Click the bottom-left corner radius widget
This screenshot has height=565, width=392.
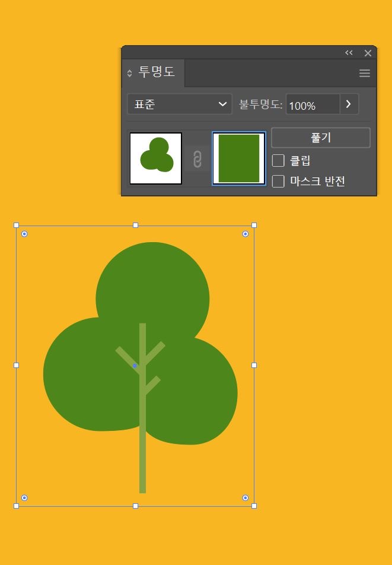[24, 497]
